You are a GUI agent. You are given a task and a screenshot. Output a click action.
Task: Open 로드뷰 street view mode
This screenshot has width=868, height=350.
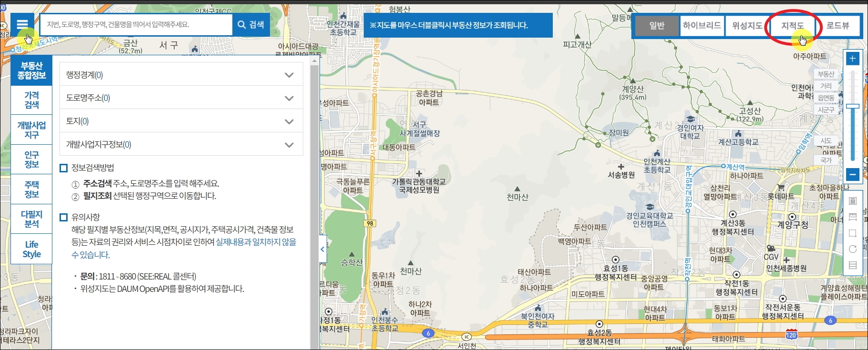(x=838, y=25)
